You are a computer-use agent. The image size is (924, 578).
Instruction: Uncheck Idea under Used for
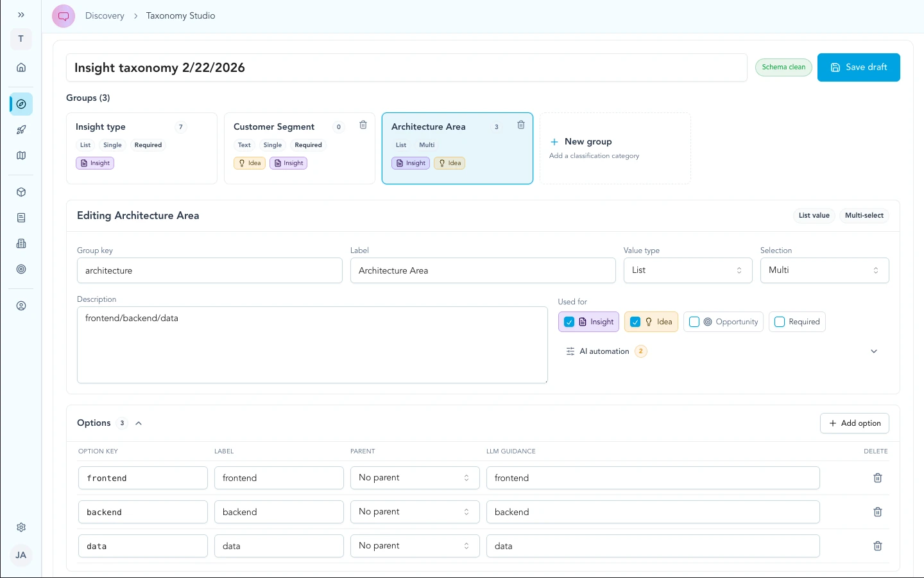point(635,322)
